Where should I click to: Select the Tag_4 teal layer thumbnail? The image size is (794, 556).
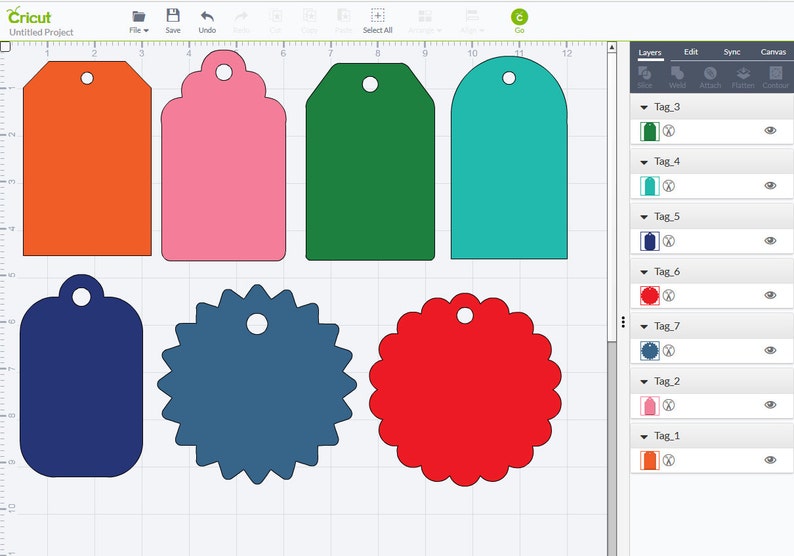pyautogui.click(x=650, y=186)
